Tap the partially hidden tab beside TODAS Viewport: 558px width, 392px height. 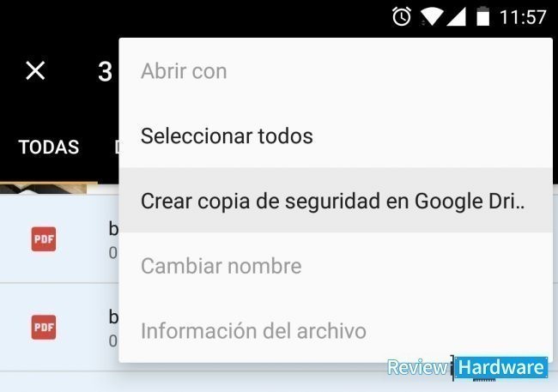(x=117, y=147)
